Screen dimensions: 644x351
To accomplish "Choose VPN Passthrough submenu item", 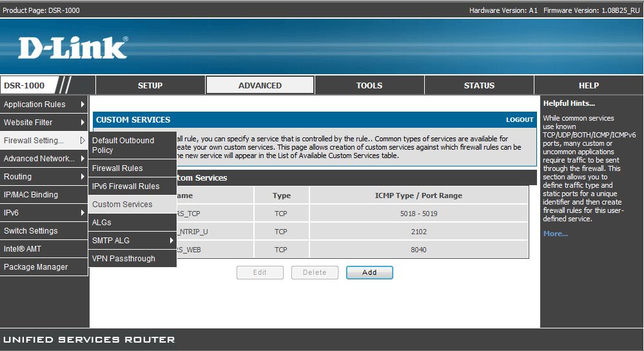I will [132, 259].
